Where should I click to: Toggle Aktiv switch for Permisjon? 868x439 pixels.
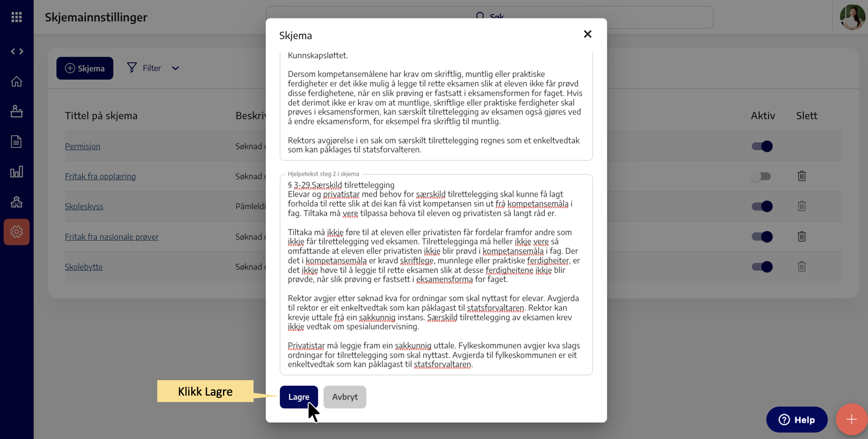tap(762, 146)
